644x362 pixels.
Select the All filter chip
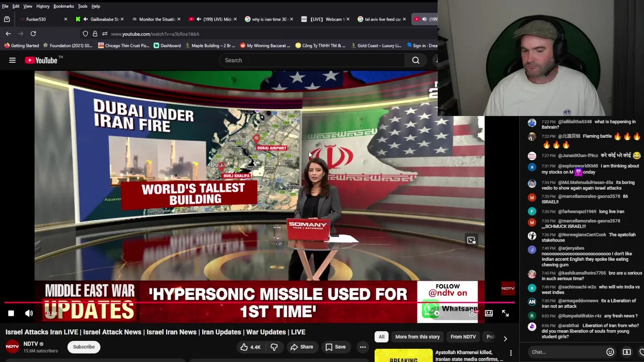coord(381,337)
